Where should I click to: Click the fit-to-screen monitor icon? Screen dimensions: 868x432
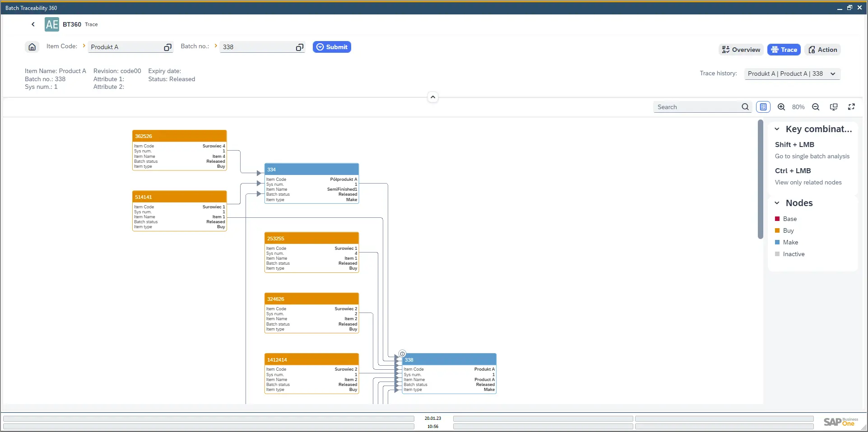833,107
